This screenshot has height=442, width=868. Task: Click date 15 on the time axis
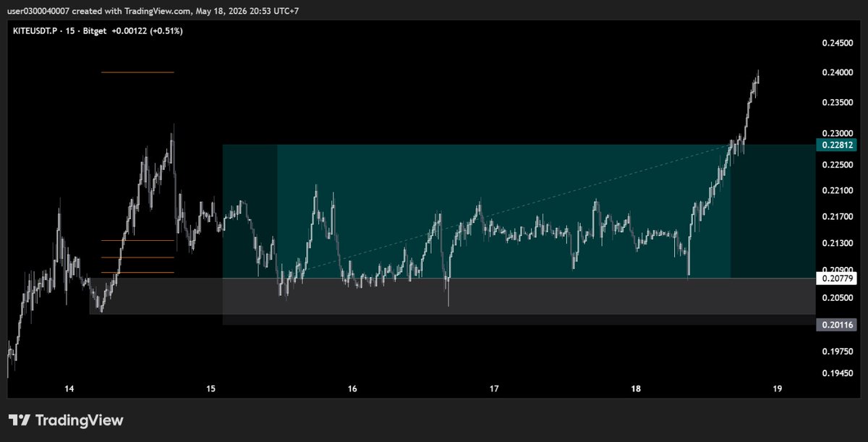pos(211,388)
